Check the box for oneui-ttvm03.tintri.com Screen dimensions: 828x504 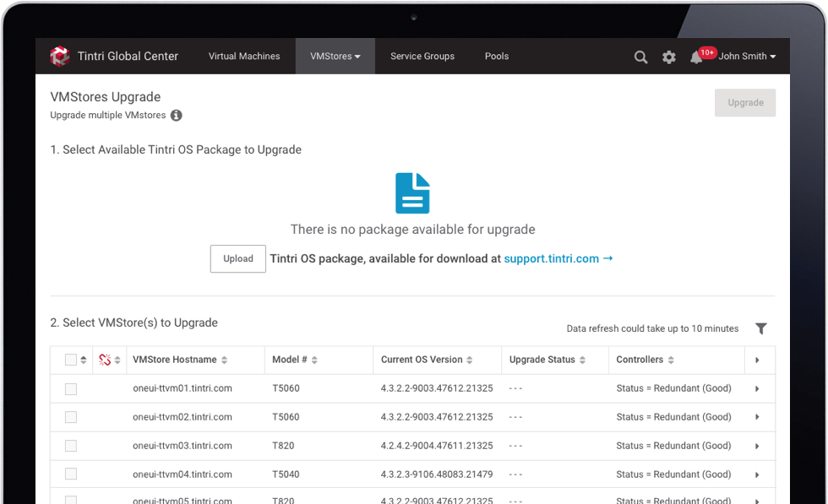pyautogui.click(x=71, y=446)
